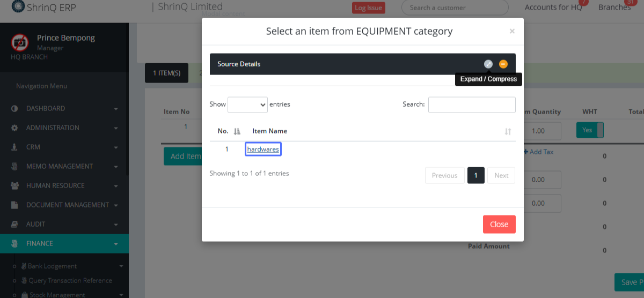
Task: Collapse Source Details with orange minus icon
Action: (503, 64)
